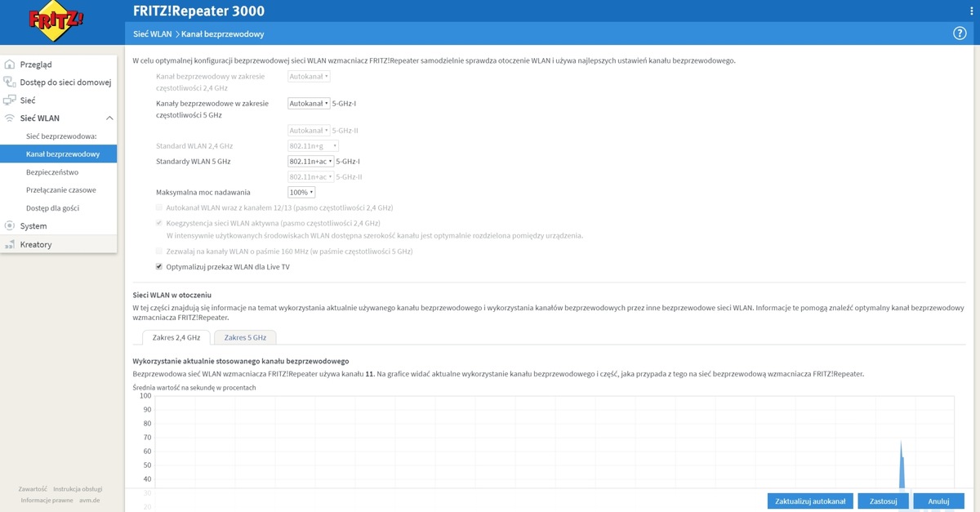Image resolution: width=980 pixels, height=512 pixels.
Task: Click Zaktualizuj autokanał button
Action: pos(810,501)
